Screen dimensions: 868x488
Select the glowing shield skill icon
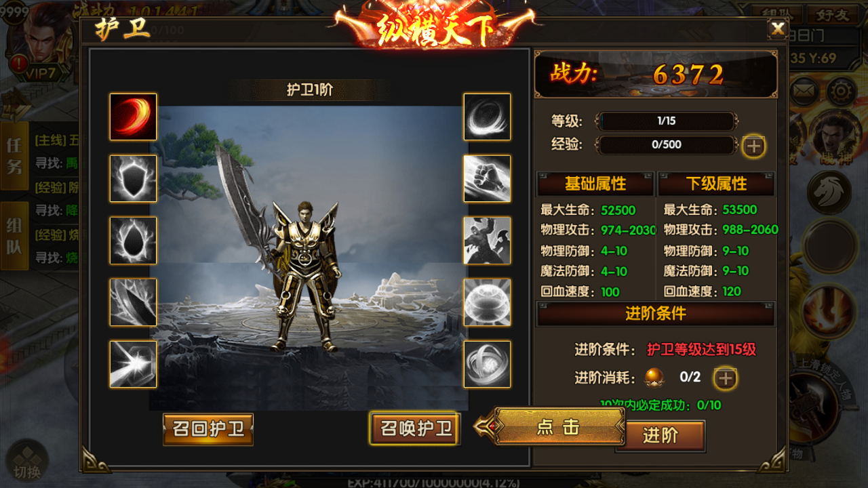134,178
